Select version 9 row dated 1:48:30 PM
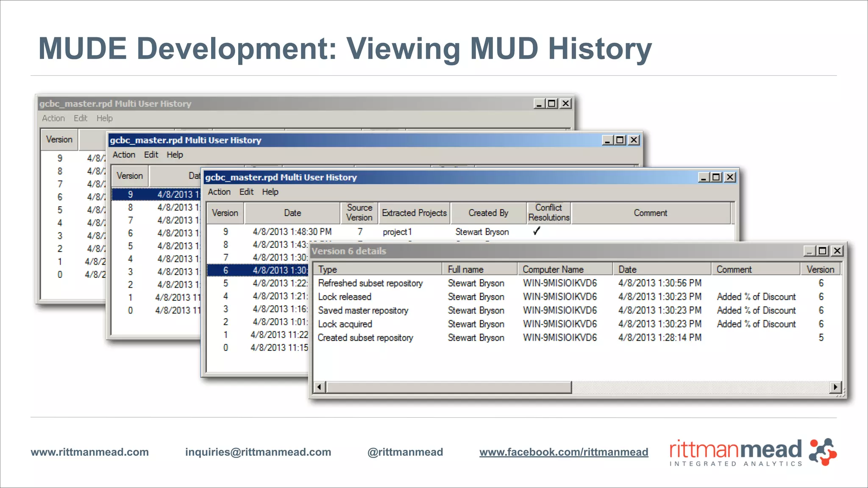This screenshot has width=868, height=488. (x=292, y=232)
